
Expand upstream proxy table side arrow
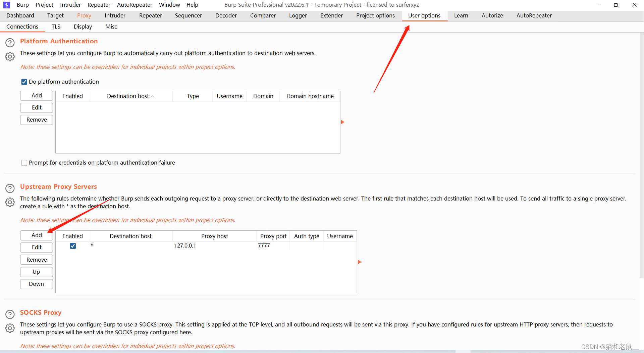coord(360,262)
